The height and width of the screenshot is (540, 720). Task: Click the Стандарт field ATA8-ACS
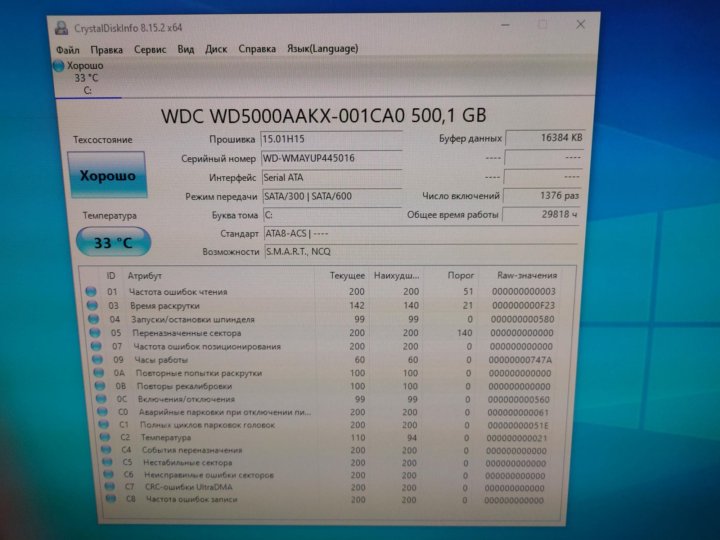click(x=421, y=234)
